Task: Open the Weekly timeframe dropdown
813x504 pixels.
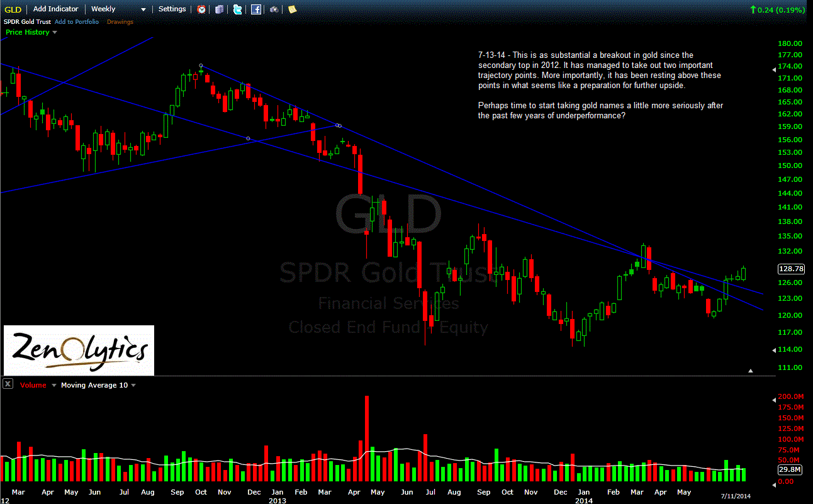Action: (118, 9)
